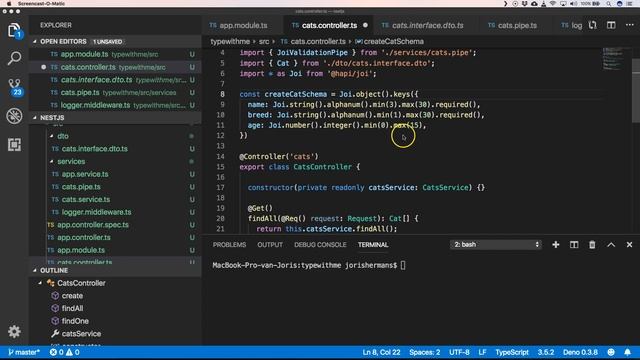
Task: Click the errors and warnings count in status bar
Action: [64, 352]
